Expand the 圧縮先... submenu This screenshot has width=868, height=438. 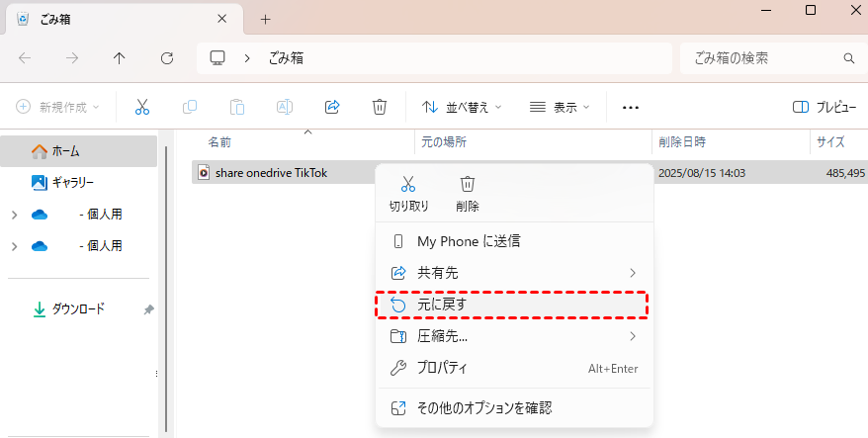[x=633, y=336]
